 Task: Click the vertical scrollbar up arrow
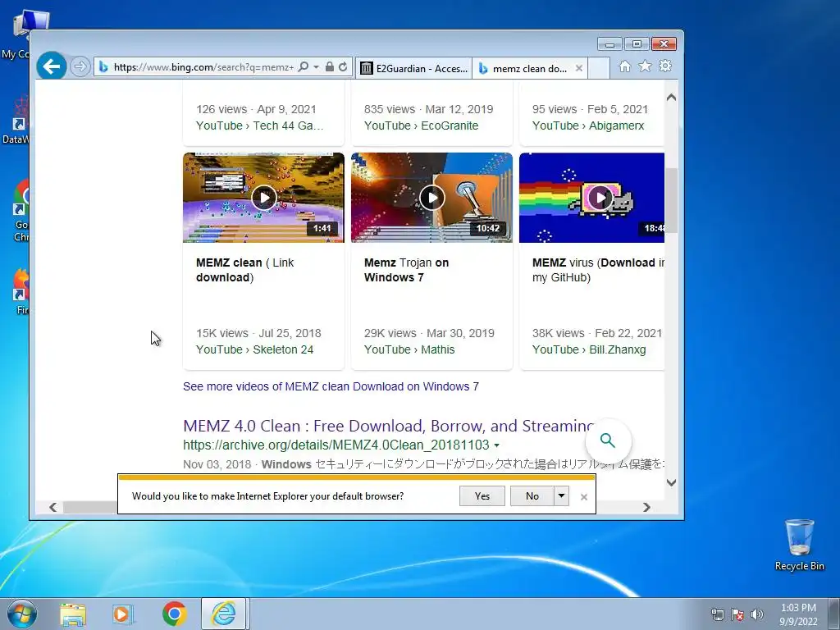(x=671, y=98)
